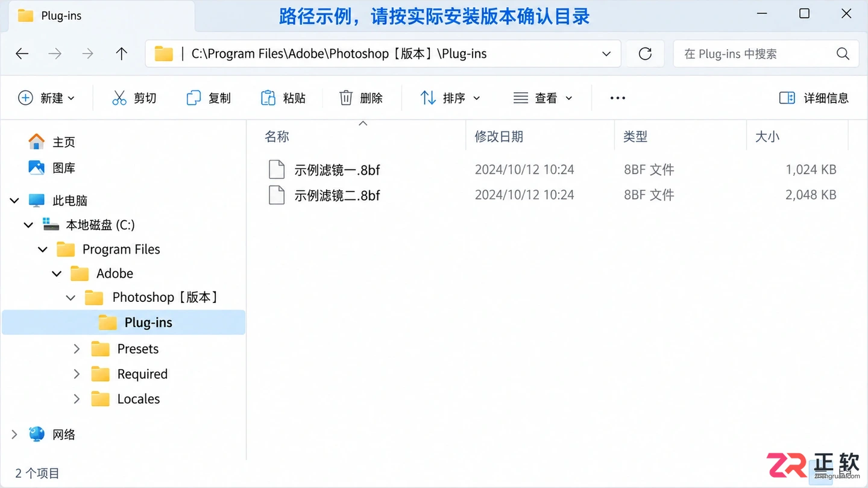868x488 pixels.
Task: Refresh the Plug-ins folder view
Action: (645, 54)
